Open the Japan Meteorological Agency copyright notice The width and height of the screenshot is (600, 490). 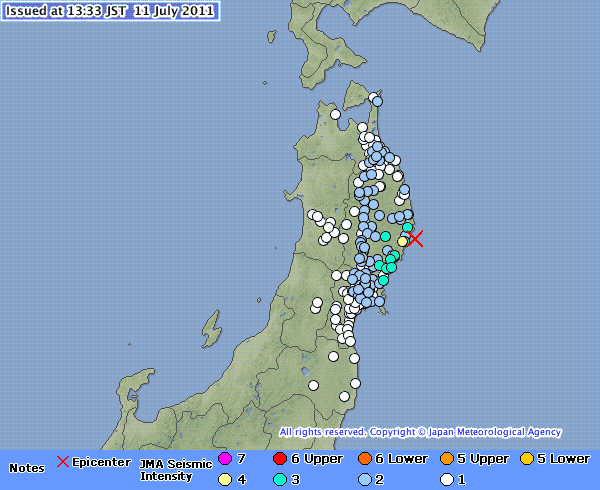[x=420, y=432]
